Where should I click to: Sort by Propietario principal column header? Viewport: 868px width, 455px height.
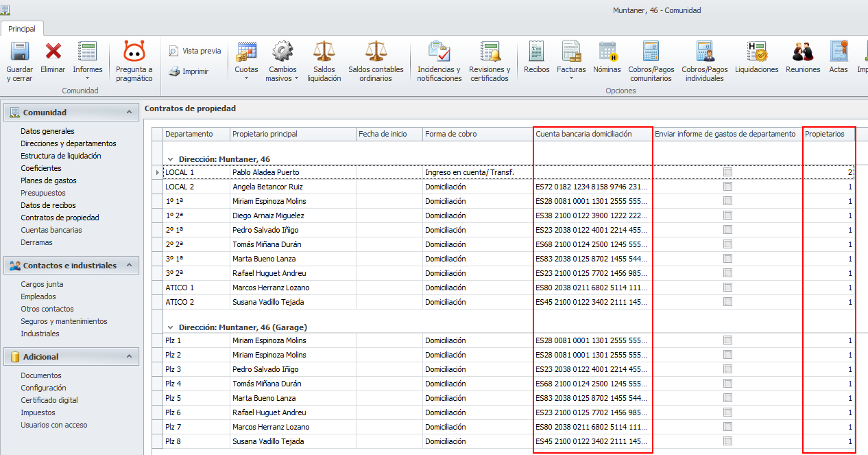pyautogui.click(x=291, y=134)
